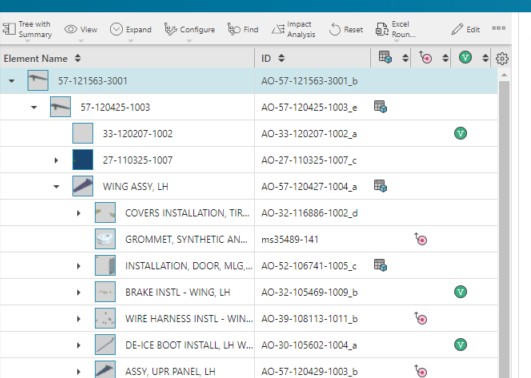Click the pink target icon in the ASSY, UPR PANEL row
The image size is (531, 378).
point(421,371)
